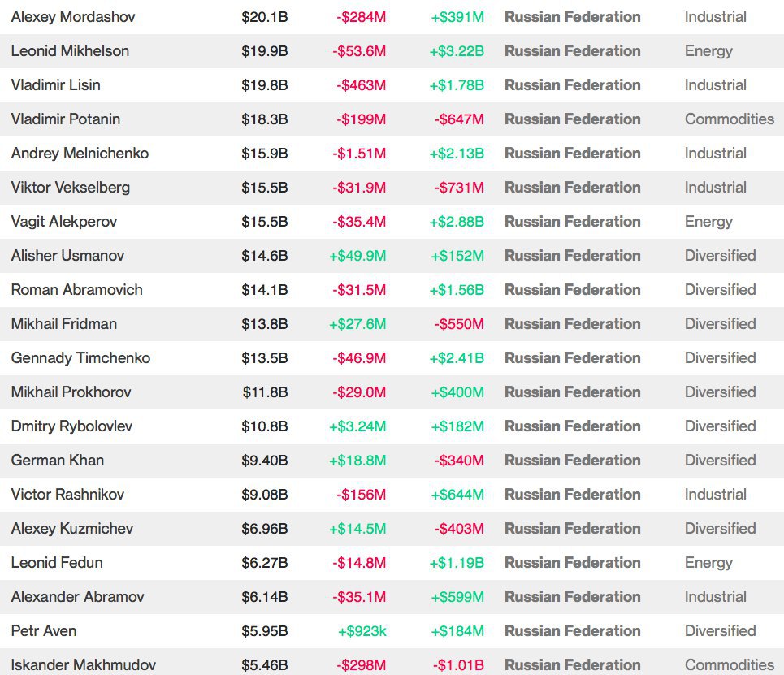Click the +$3.24M last change value
Image resolution: width=784 pixels, height=675 pixels.
357,426
